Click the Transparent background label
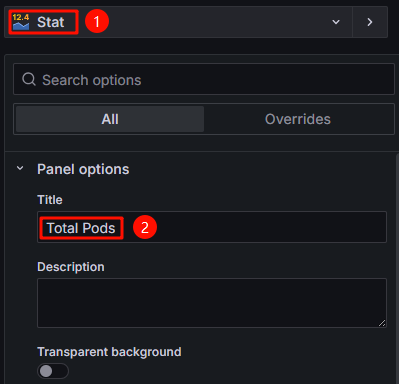The height and width of the screenshot is (384, 399). tap(109, 352)
